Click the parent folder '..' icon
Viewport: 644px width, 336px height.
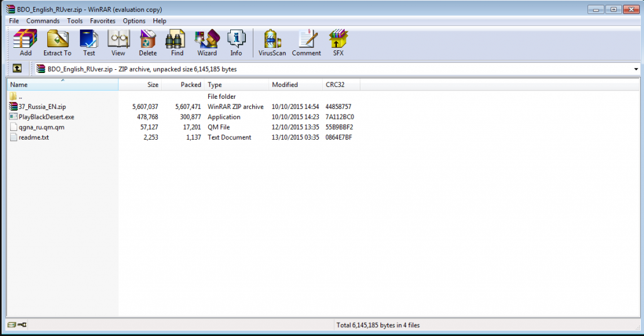coord(13,96)
